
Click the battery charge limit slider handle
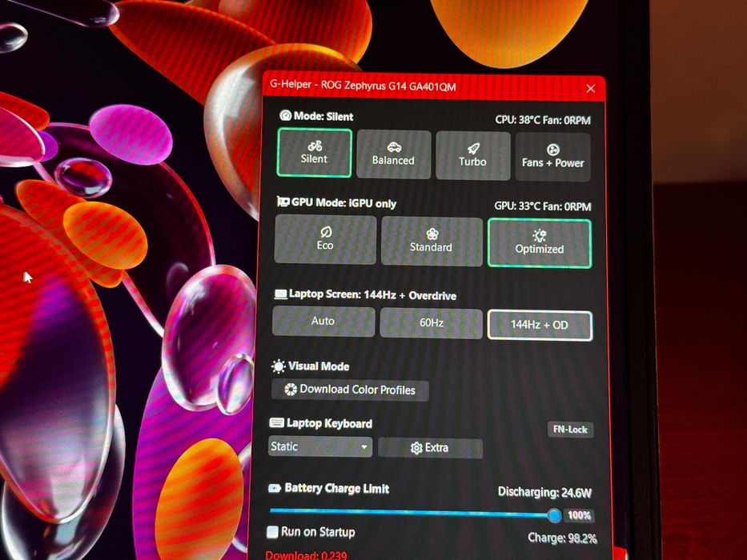pos(554,515)
